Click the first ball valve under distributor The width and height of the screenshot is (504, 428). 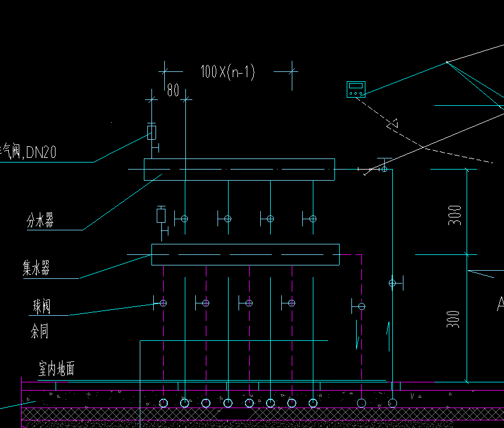pyautogui.click(x=181, y=219)
